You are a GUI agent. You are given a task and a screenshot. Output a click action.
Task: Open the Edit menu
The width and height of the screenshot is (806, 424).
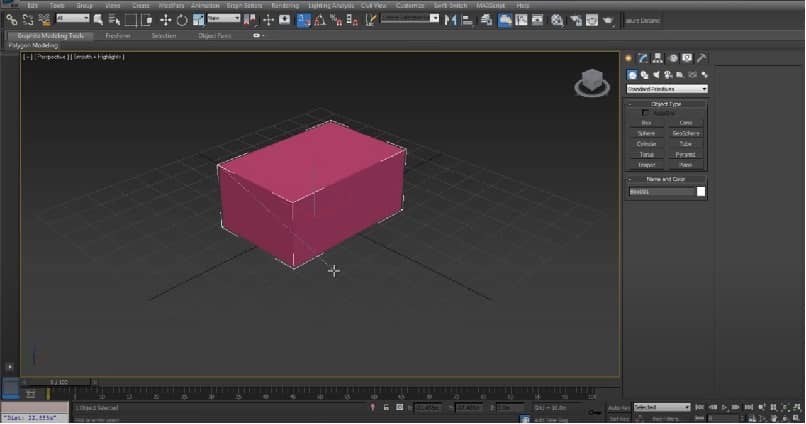[32, 5]
